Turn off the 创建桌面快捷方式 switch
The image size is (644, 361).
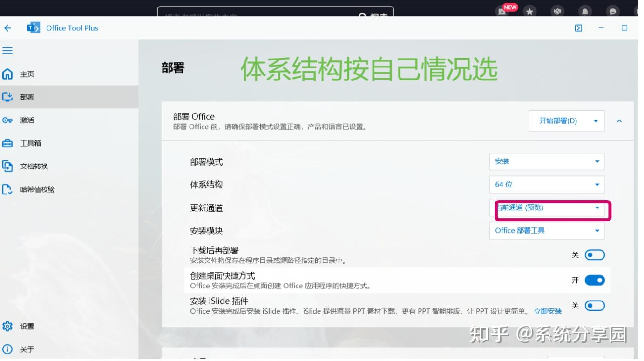(595, 280)
